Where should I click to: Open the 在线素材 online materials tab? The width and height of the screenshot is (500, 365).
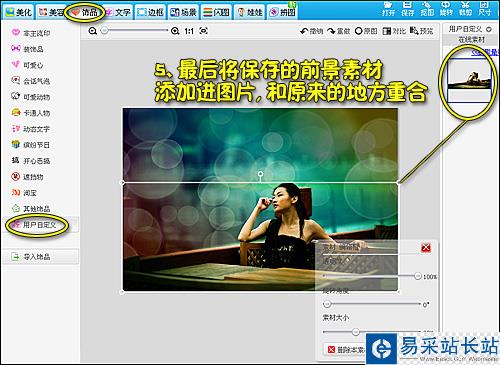[x=471, y=40]
